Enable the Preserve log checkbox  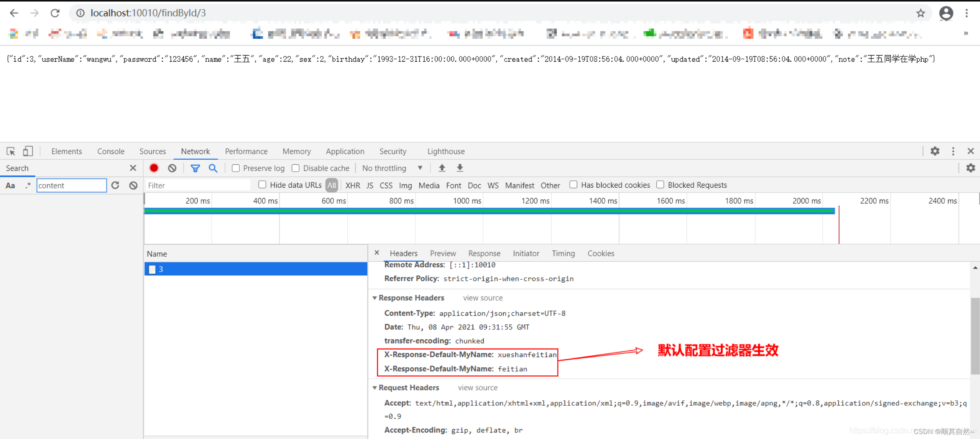point(236,168)
